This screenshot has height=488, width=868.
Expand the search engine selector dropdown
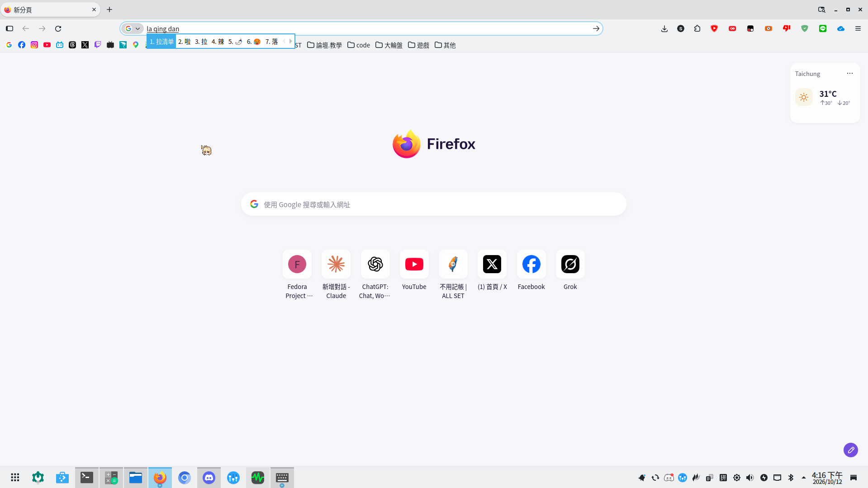click(133, 28)
